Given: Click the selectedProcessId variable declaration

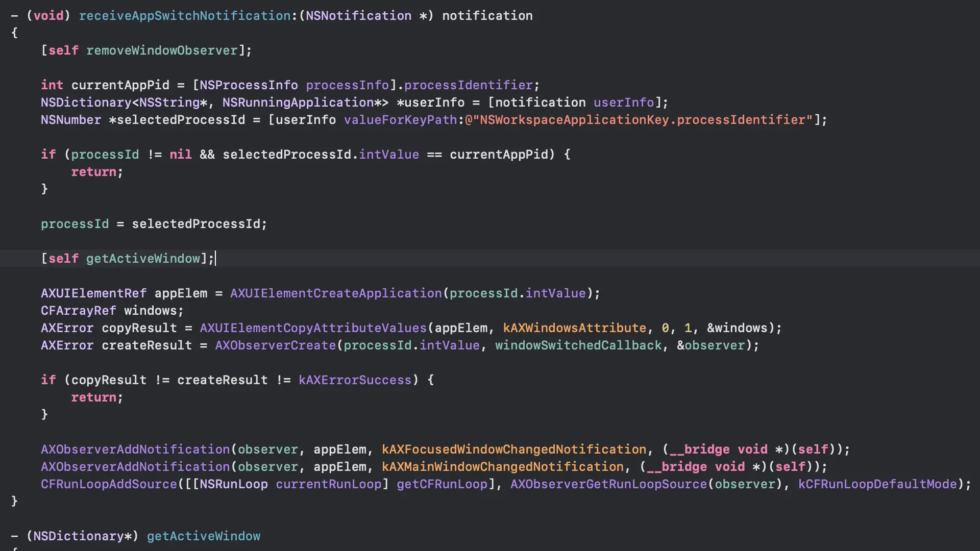Looking at the screenshot, I should (x=181, y=120).
